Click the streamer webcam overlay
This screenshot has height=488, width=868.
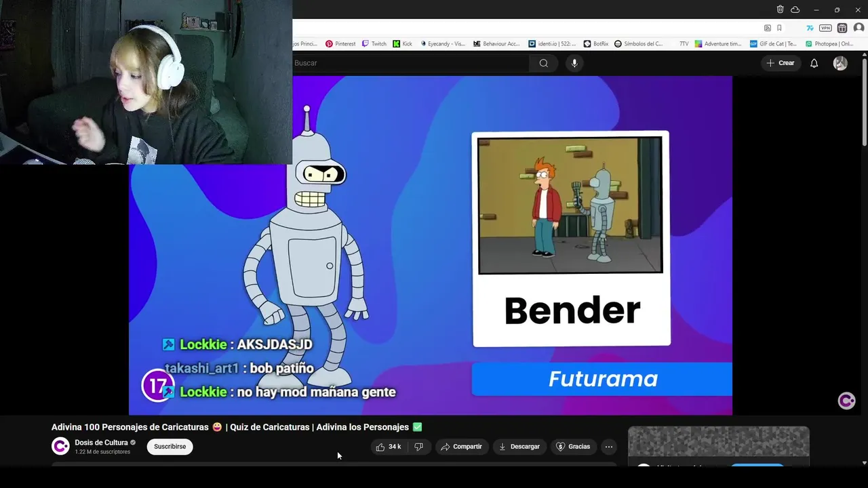(146, 82)
